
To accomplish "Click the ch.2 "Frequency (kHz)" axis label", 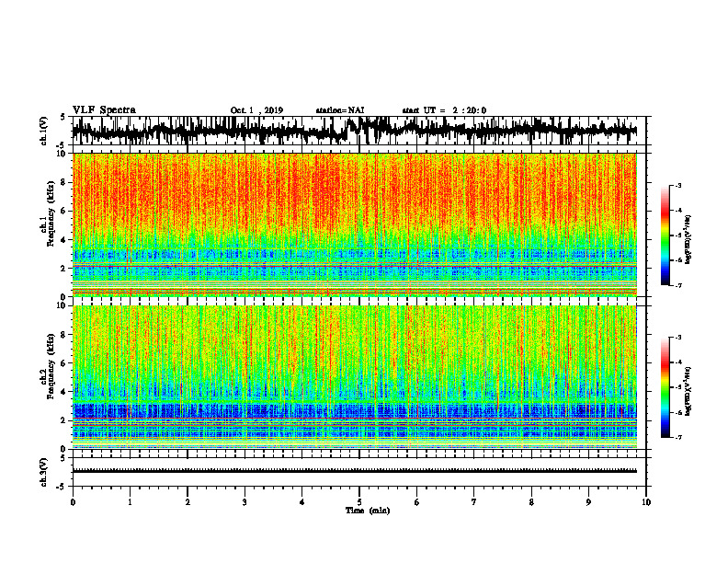I will pyautogui.click(x=51, y=366).
